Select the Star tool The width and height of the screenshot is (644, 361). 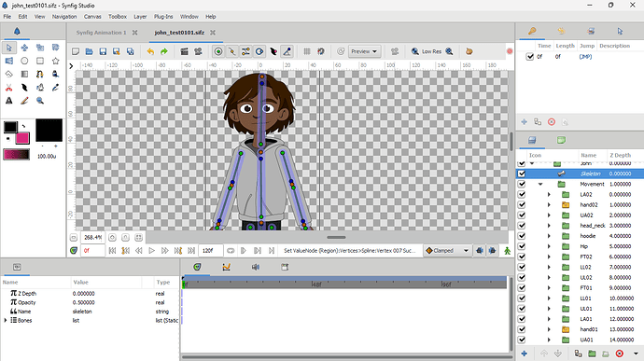pos(55,61)
